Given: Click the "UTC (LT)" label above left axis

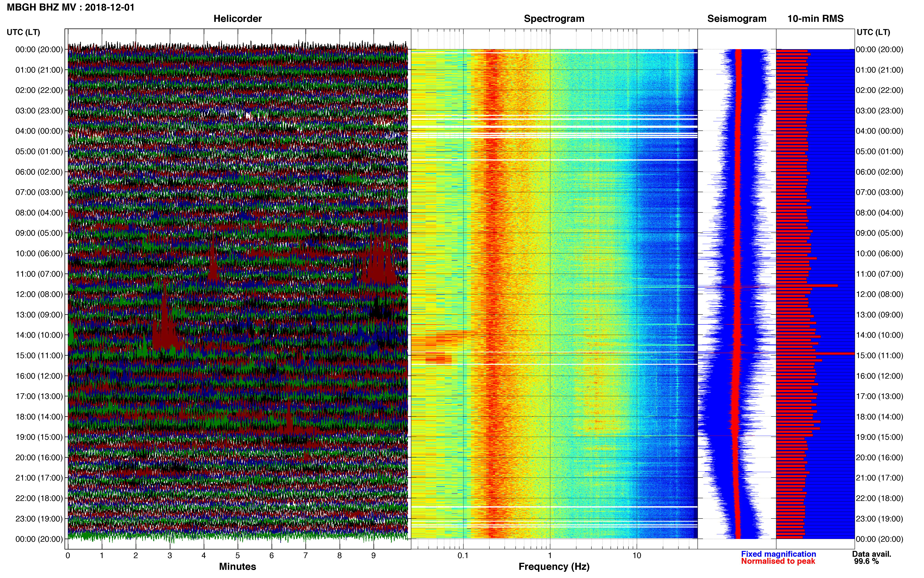Looking at the screenshot, I should (23, 32).
